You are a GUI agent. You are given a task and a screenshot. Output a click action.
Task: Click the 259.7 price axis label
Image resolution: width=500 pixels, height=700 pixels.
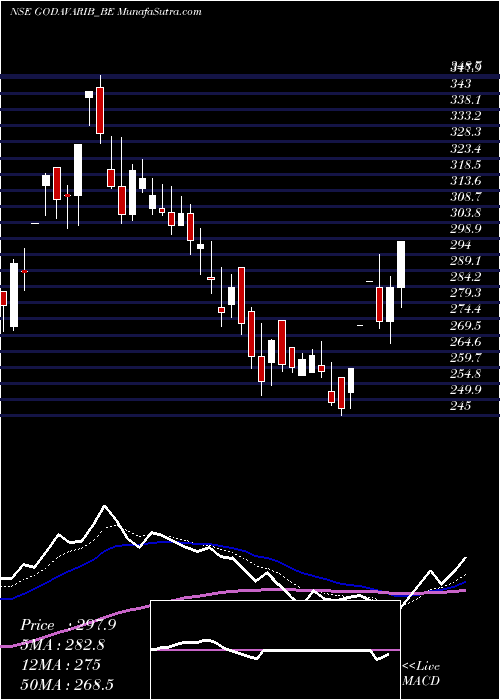coord(465,358)
